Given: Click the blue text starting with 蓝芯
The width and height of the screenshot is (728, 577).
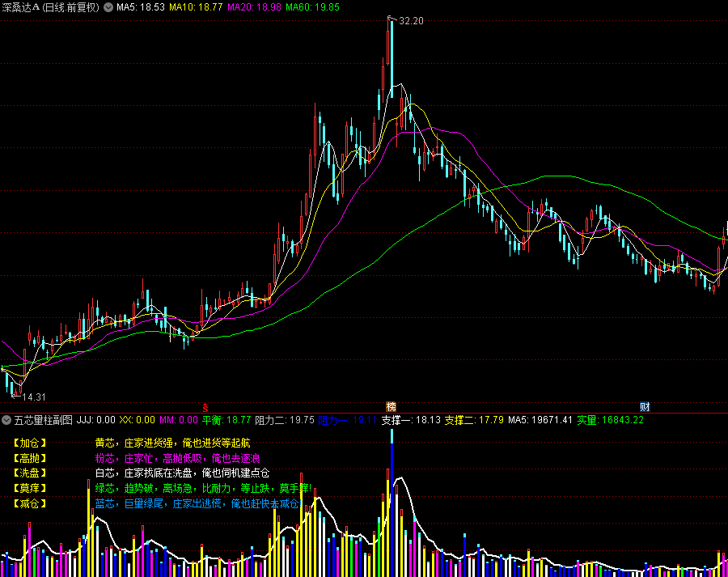Looking at the screenshot, I should point(198,503).
